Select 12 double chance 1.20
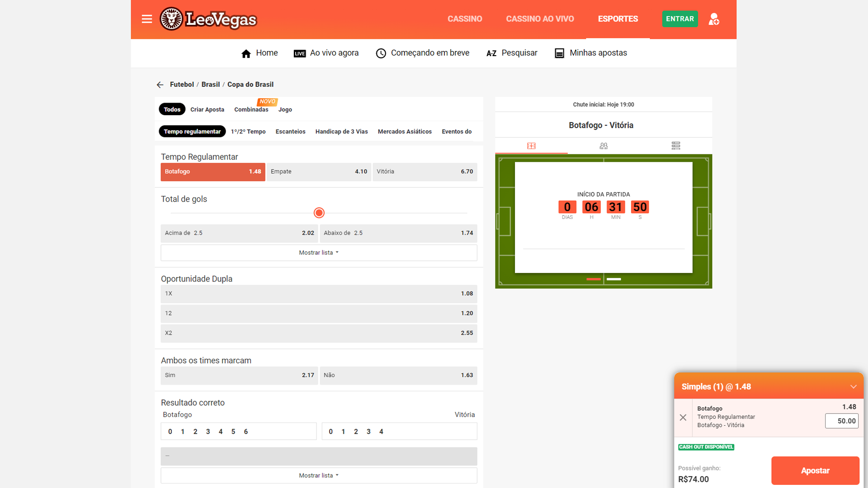868x488 pixels. pyautogui.click(x=319, y=313)
